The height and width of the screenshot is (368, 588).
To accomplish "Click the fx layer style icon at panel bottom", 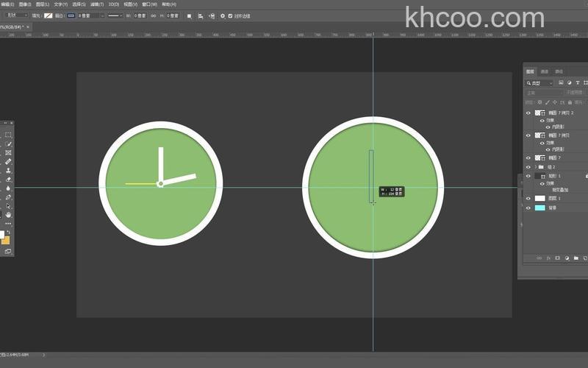I will coord(548,258).
